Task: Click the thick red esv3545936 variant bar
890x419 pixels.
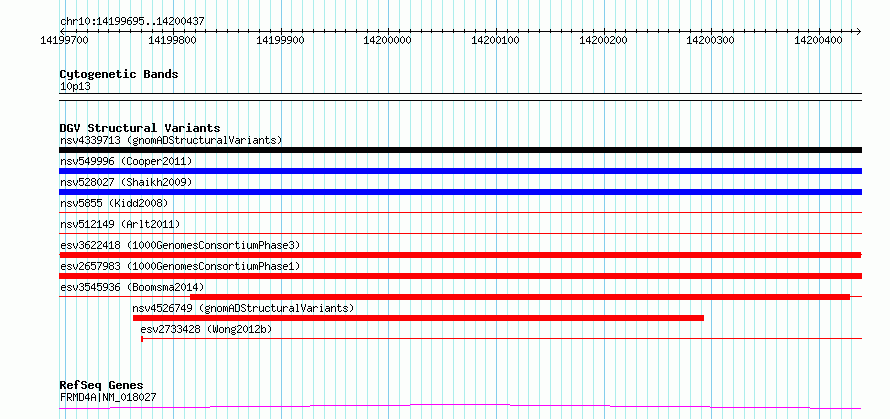Action: (519, 297)
